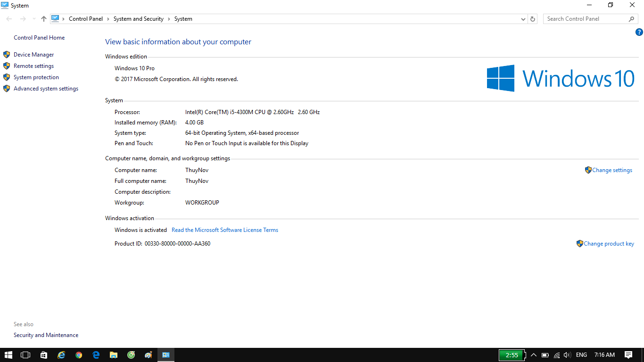Click the ThuyNov value beside Computer name
This screenshot has height=362, width=644.
click(x=197, y=170)
